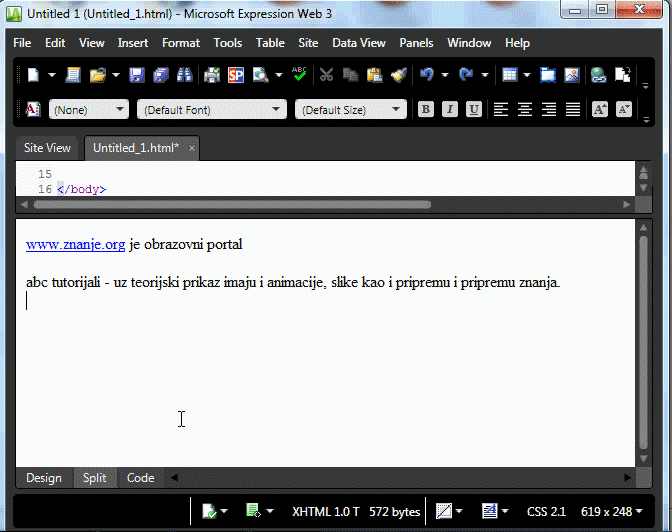Image resolution: width=672 pixels, height=532 pixels.
Task: Click the Spelling check icon
Action: 299,75
